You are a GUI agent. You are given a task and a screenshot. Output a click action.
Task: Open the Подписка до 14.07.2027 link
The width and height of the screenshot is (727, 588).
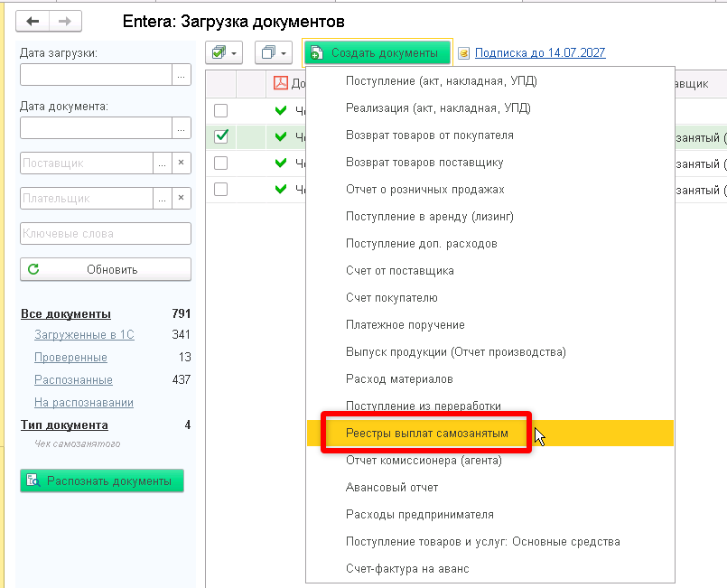point(540,53)
